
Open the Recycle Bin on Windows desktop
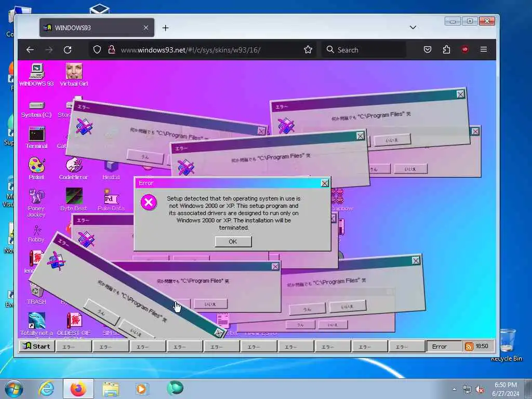(x=507, y=345)
